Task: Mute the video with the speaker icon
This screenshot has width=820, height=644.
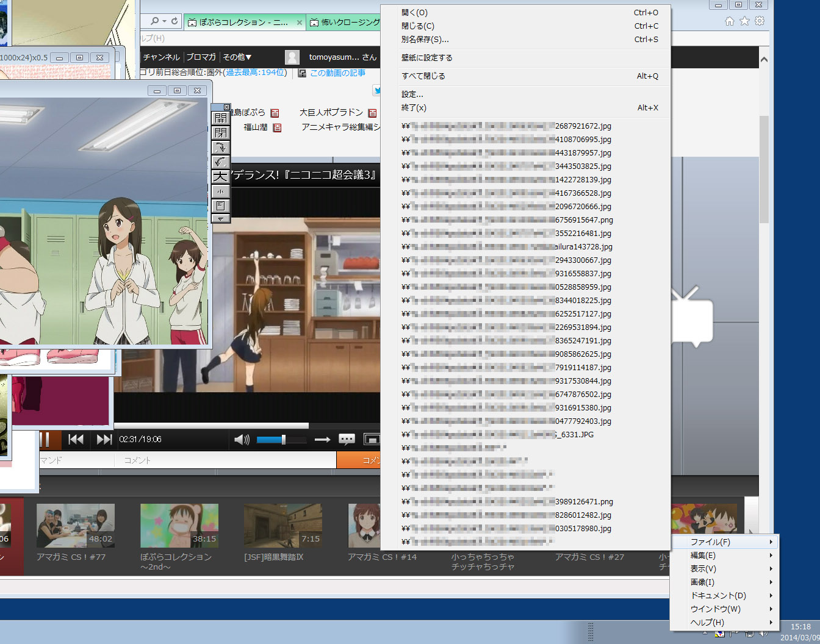Action: (242, 439)
